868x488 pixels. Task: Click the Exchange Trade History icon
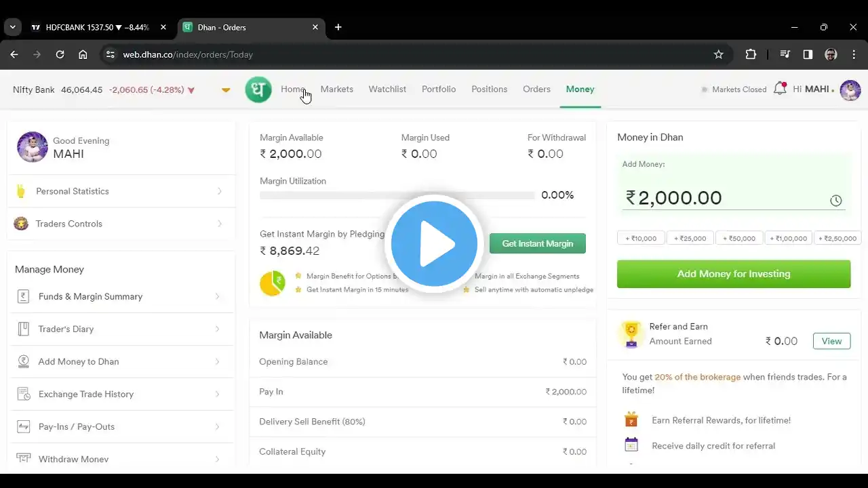23,394
